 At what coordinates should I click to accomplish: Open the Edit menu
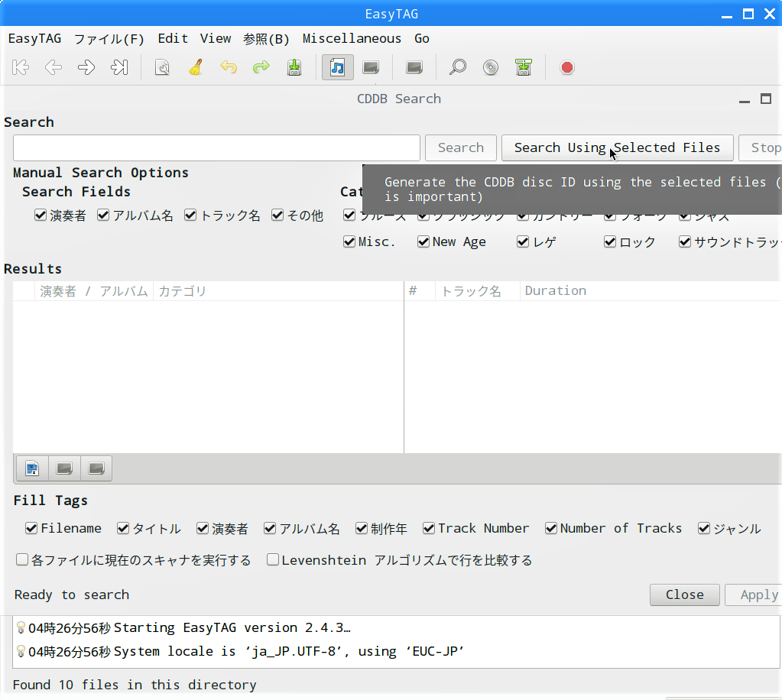173,38
